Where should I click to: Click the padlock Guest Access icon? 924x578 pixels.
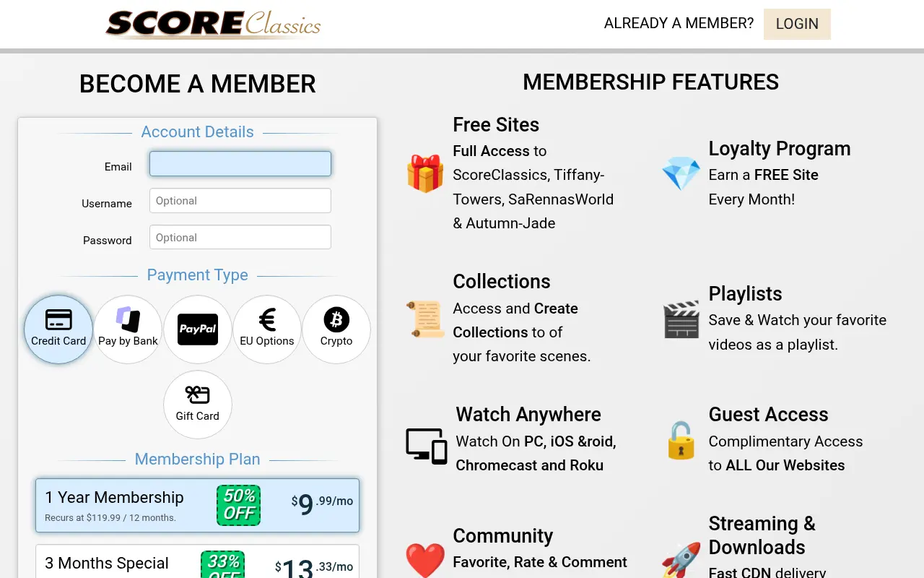(x=681, y=441)
